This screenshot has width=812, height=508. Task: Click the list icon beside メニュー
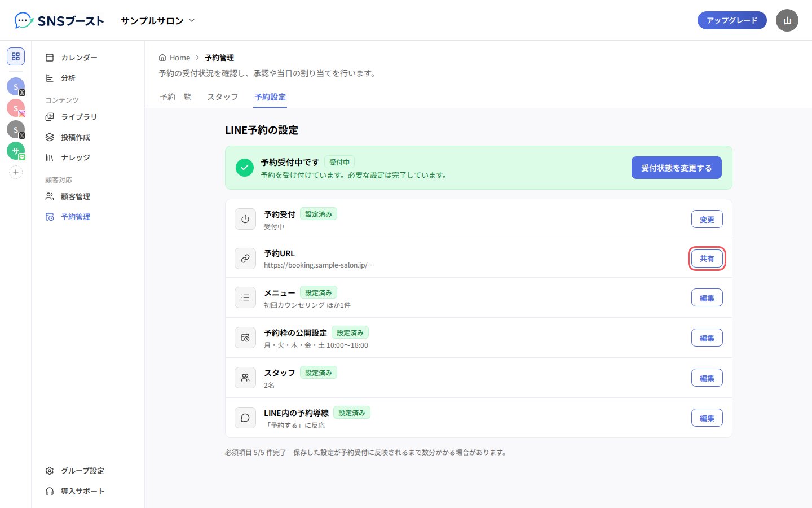tap(245, 298)
